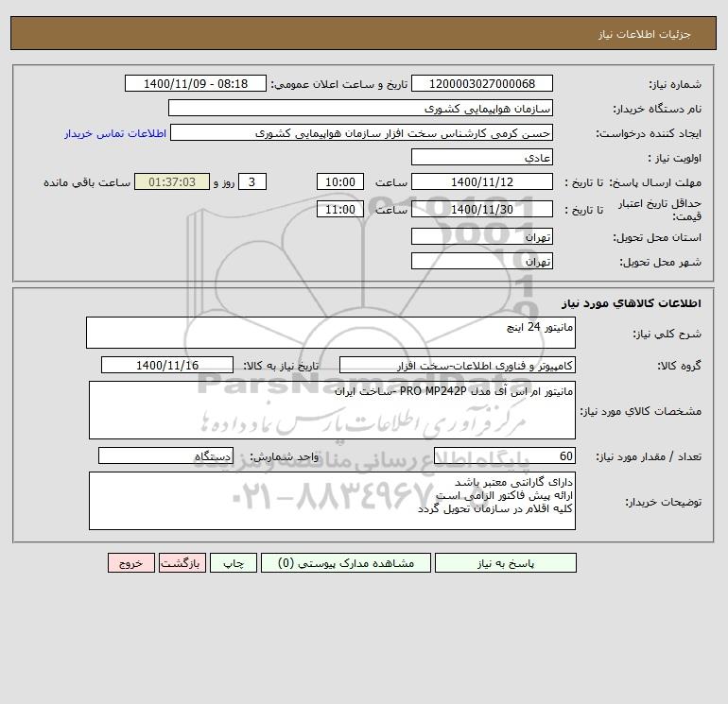Click the label اولویت نیاز
The width and height of the screenshot is (728, 704).
click(675, 158)
